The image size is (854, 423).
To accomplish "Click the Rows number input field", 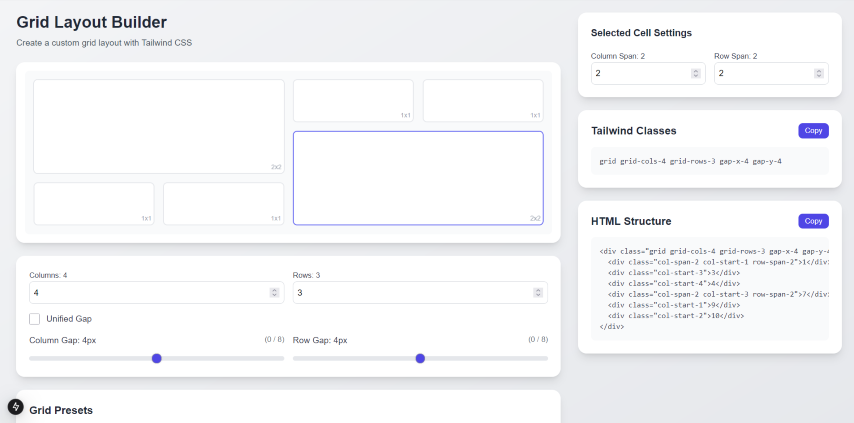I will point(412,293).
